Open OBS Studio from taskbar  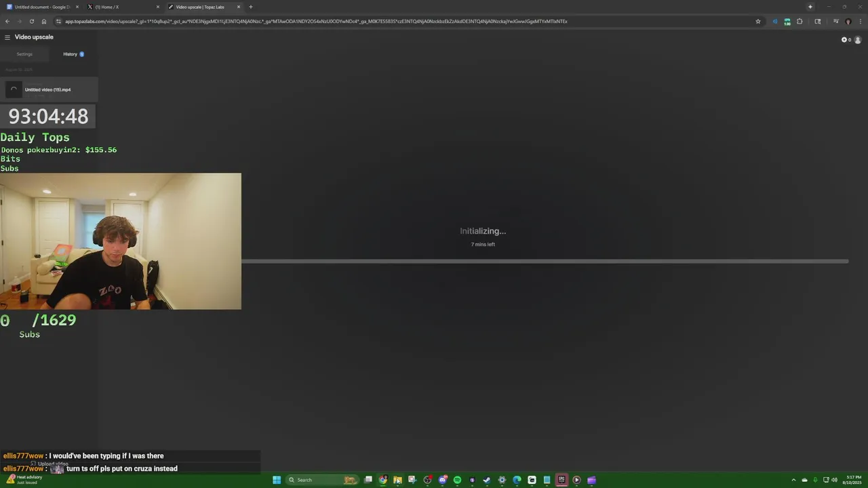pyautogui.click(x=427, y=480)
